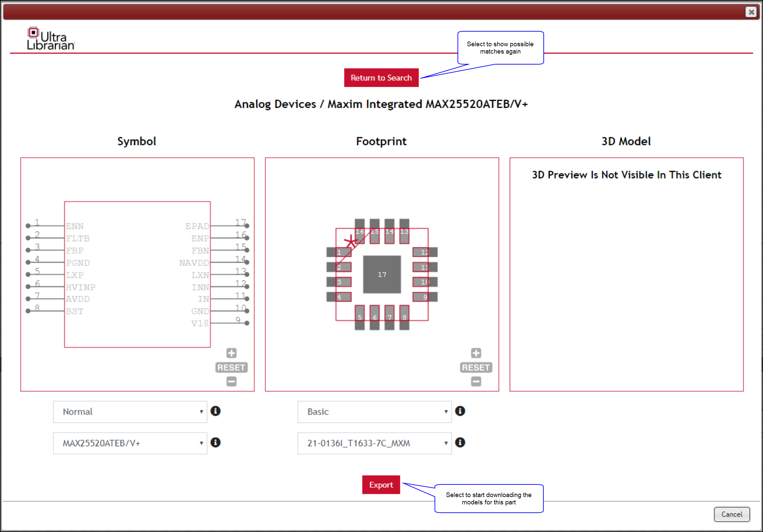The image size is (763, 532).
Task: Click the Ultra Librarian logo
Action: (50, 38)
